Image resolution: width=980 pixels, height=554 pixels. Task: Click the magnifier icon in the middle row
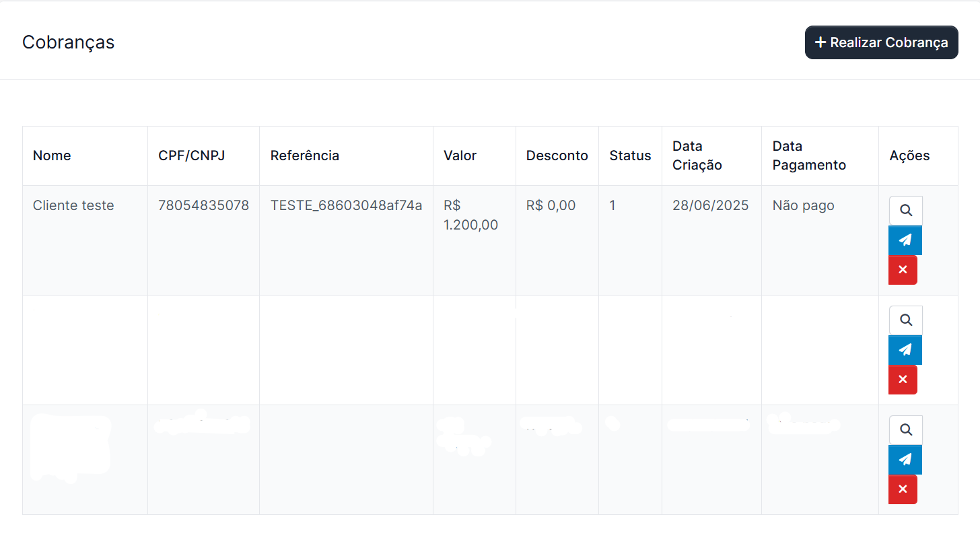[905, 320]
